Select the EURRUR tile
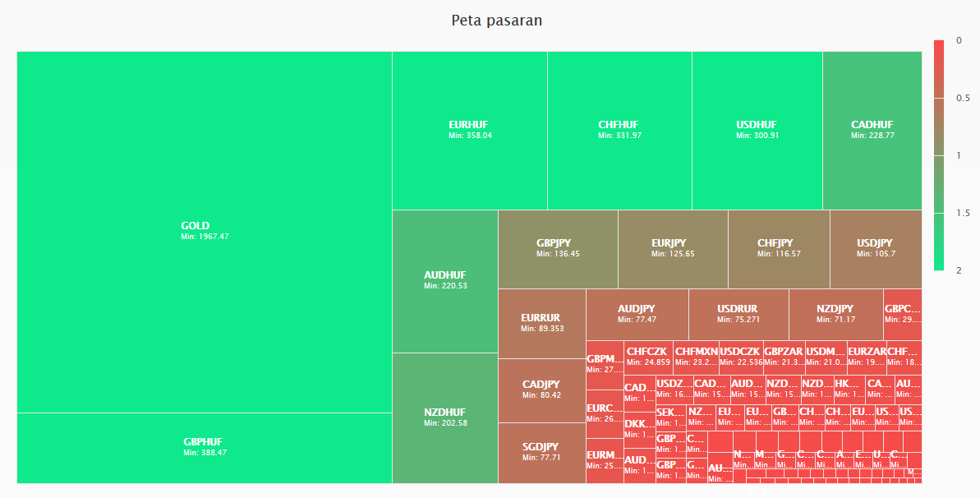 tap(542, 324)
